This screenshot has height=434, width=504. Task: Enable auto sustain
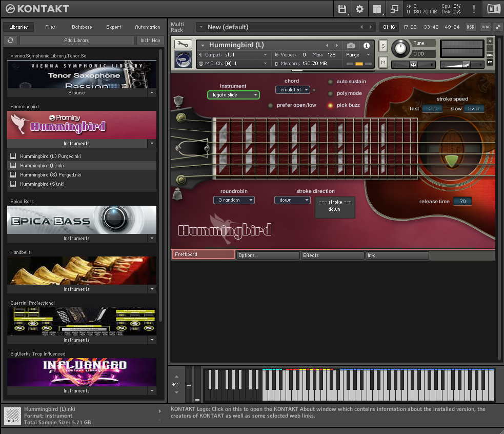coord(330,82)
